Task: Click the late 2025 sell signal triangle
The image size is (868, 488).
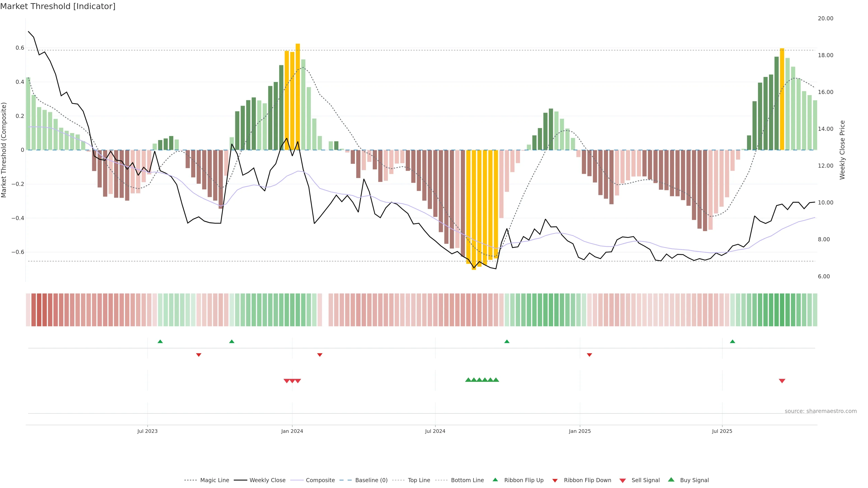Action: point(782,381)
